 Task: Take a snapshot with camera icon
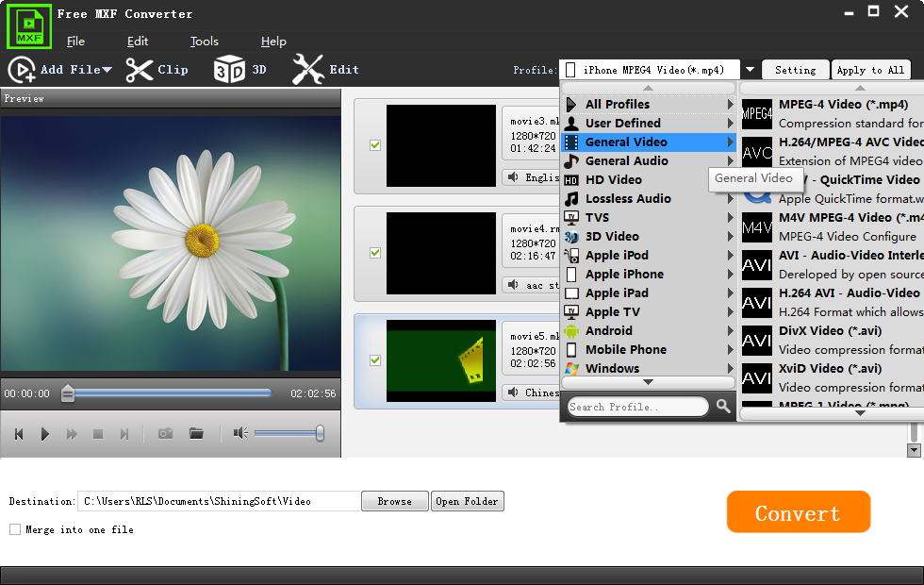click(165, 433)
